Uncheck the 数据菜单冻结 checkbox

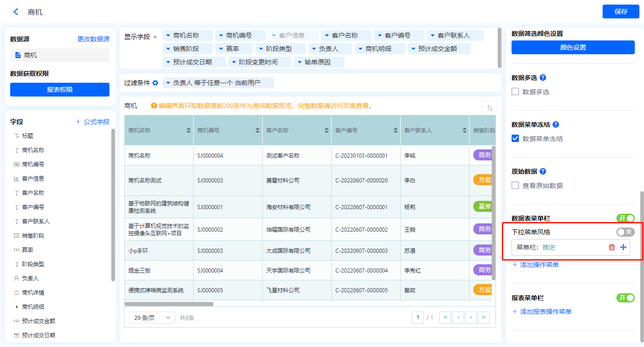click(x=515, y=139)
